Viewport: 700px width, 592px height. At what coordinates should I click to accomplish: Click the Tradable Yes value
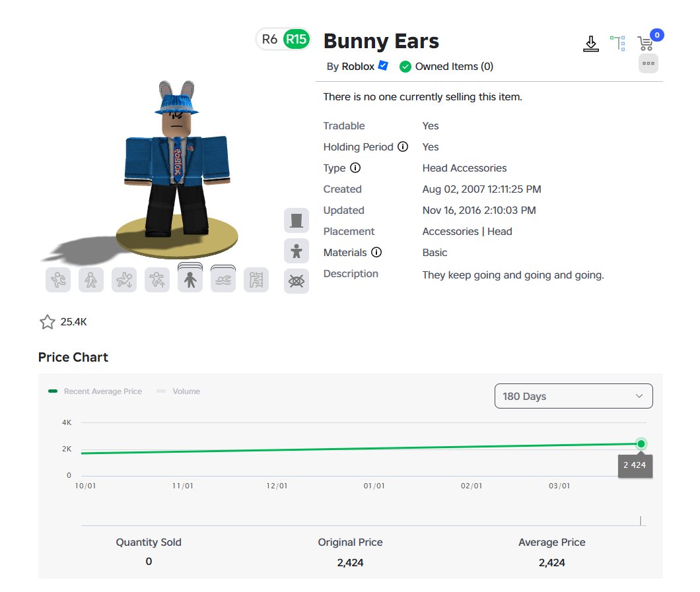click(431, 126)
